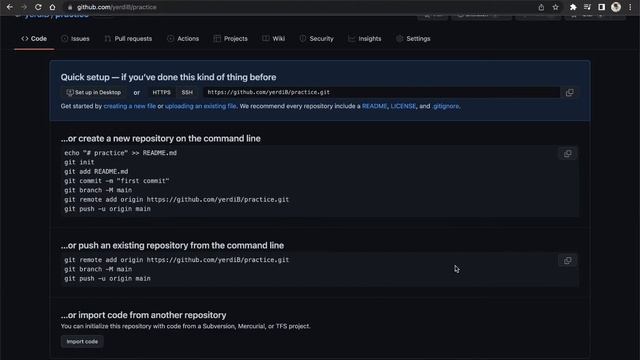Click the 'echo "# practice" >> README.md' line
Viewport: 640px width, 360px height.
[x=120, y=153]
